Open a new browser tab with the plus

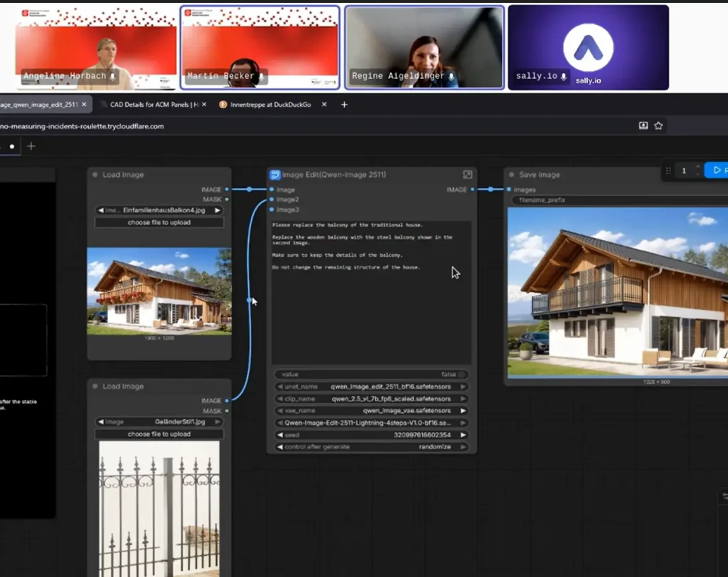click(x=344, y=104)
